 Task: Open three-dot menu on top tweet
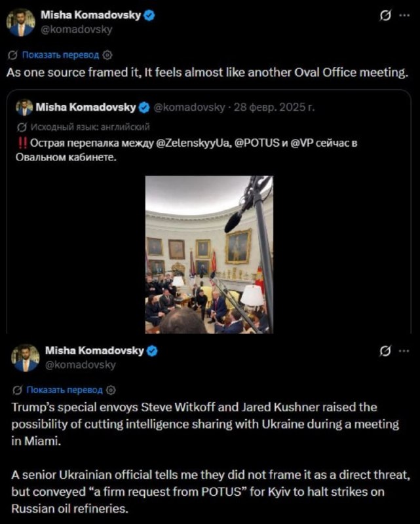pos(405,15)
